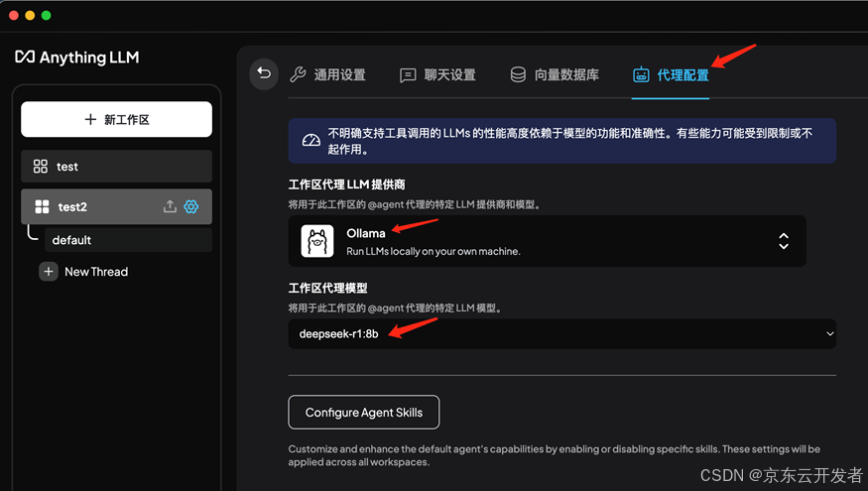Open 向量数据库 vector database tab
This screenshot has width=868, height=491.
555,74
